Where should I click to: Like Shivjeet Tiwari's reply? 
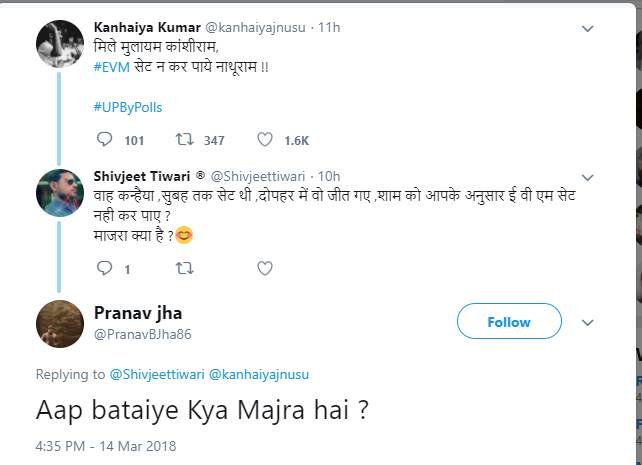tap(265, 268)
